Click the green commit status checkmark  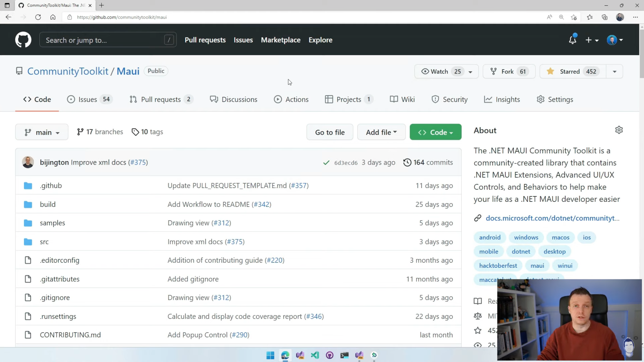tap(326, 163)
